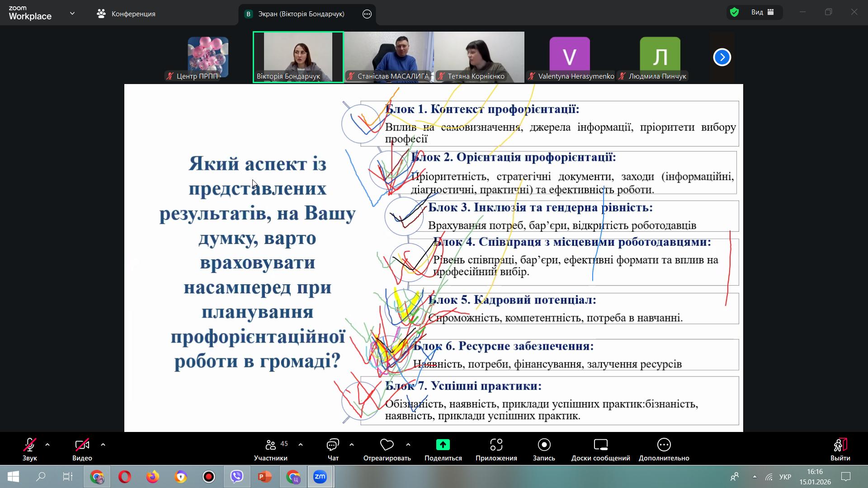Open the Вид view layout button
This screenshot has width=868, height=488.
763,12
